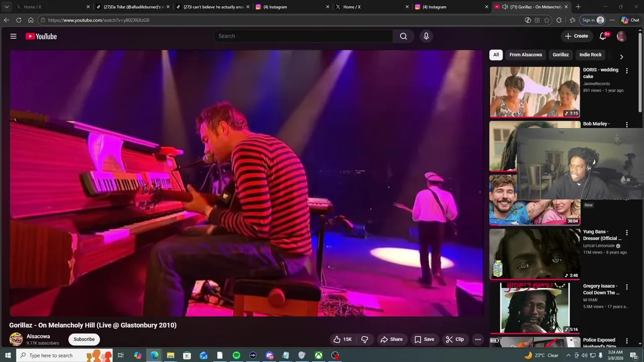
Task: Create a Clip of the video
Action: [x=455, y=339]
